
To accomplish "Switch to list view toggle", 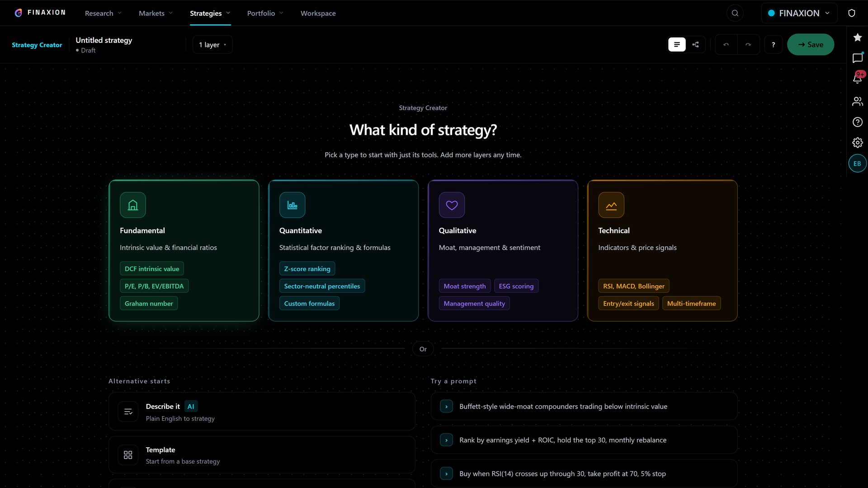I will coord(677,45).
